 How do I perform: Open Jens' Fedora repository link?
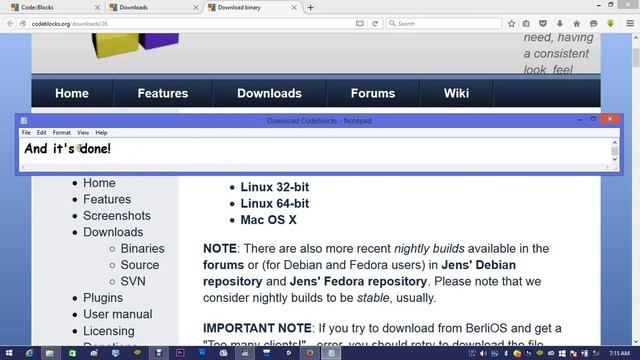pyautogui.click(x=358, y=281)
